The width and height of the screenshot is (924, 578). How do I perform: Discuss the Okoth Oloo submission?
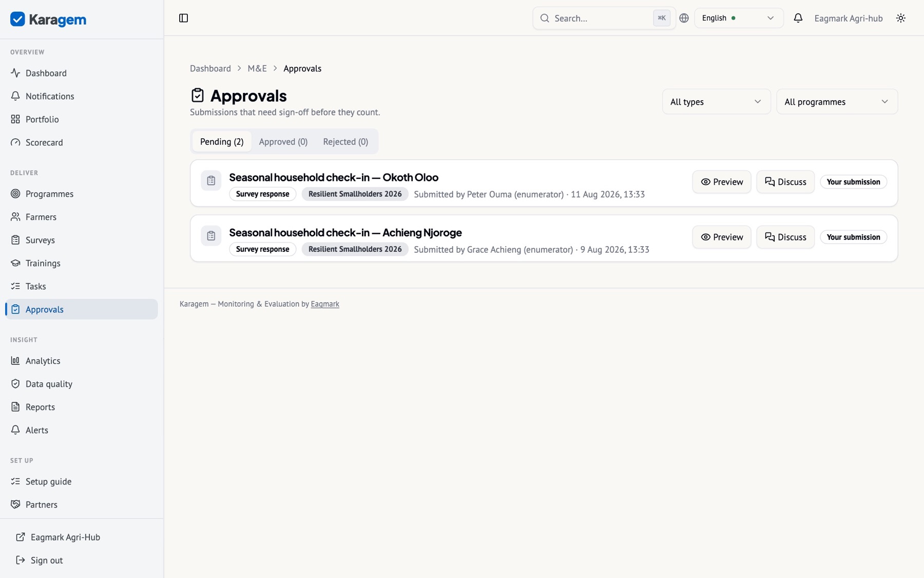785,182
